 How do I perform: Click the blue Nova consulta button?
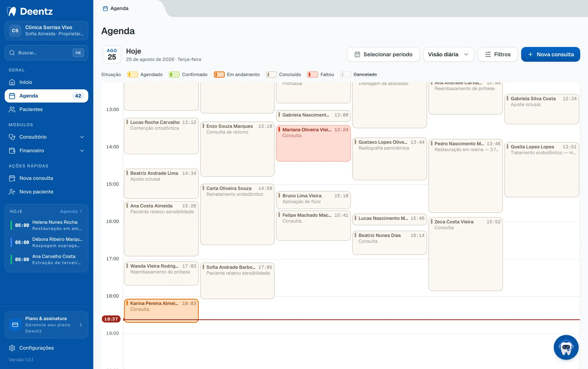tap(550, 54)
